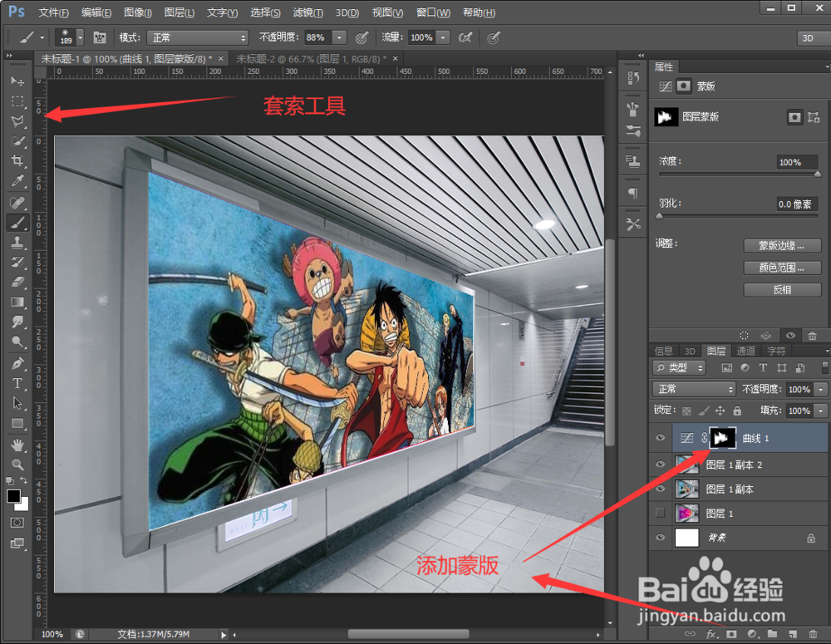This screenshot has height=644, width=831.
Task: Open the tool preset picker arrow
Action: (x=42, y=37)
